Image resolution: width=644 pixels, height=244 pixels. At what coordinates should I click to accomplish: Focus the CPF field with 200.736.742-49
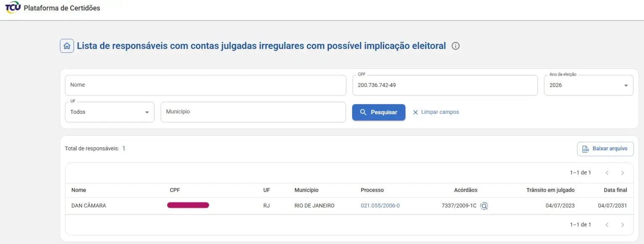coord(445,85)
